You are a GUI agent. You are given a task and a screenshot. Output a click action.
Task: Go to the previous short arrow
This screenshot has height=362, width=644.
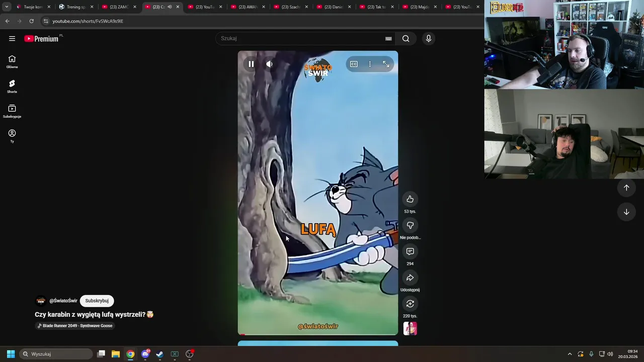pos(626,188)
